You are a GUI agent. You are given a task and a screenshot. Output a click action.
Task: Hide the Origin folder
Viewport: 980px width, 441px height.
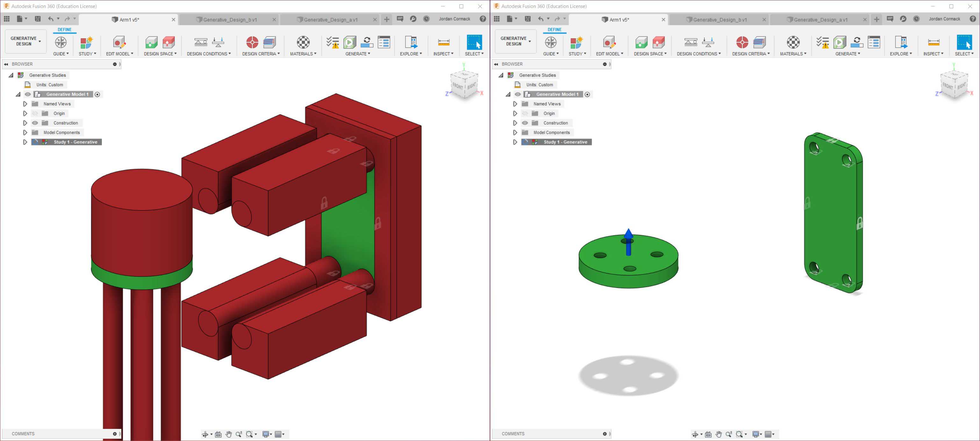click(35, 113)
